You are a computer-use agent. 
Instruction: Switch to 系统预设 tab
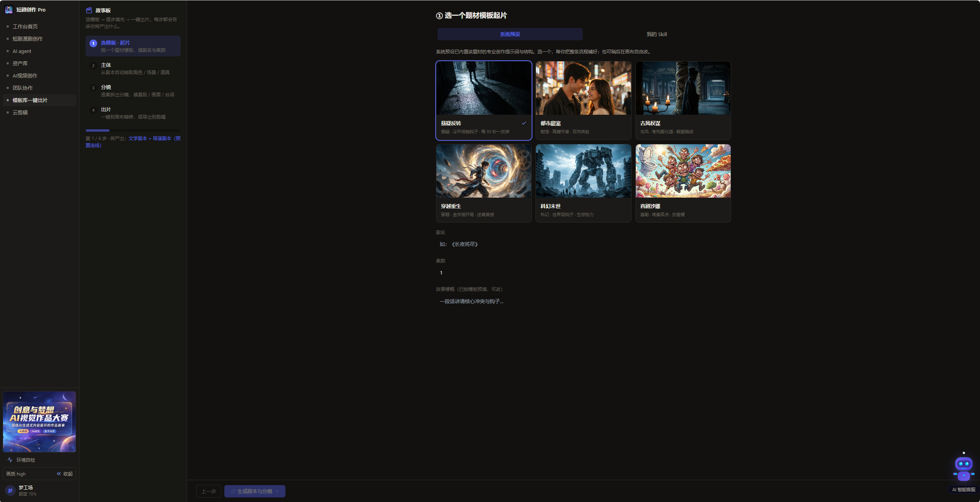510,34
